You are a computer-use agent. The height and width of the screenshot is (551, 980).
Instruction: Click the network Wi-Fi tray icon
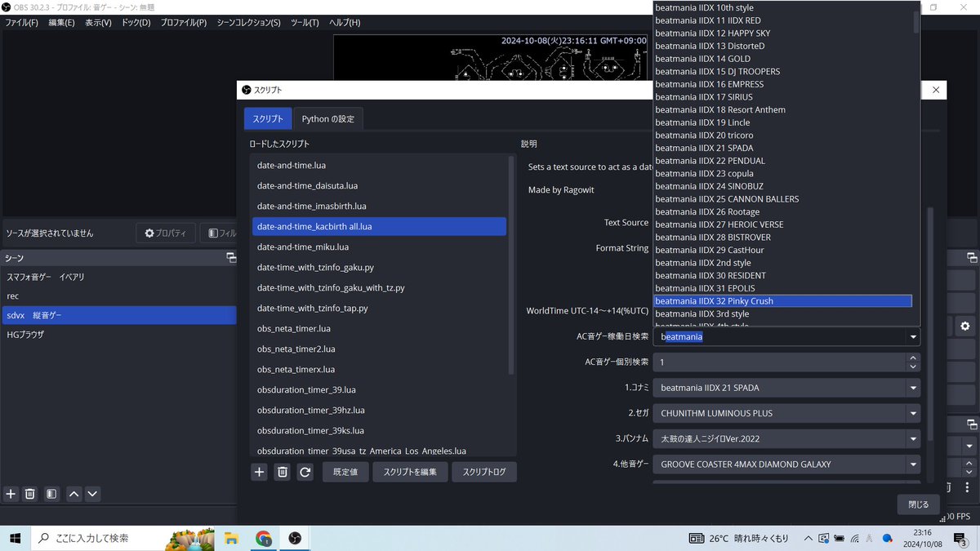[x=855, y=539]
